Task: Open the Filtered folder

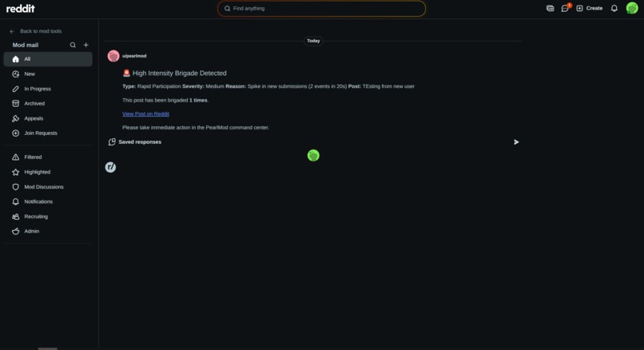Action: pos(48,157)
